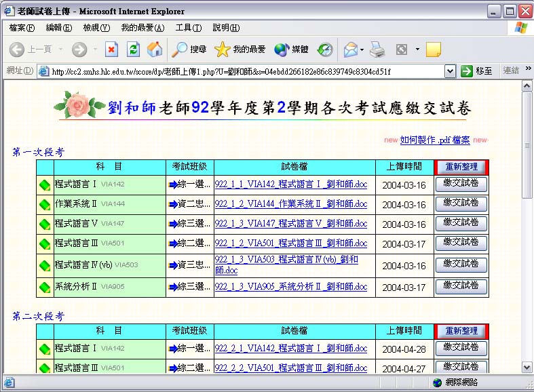The height and width of the screenshot is (392, 534).
Task: Open the 檔案(F) menu
Action: 22,28
